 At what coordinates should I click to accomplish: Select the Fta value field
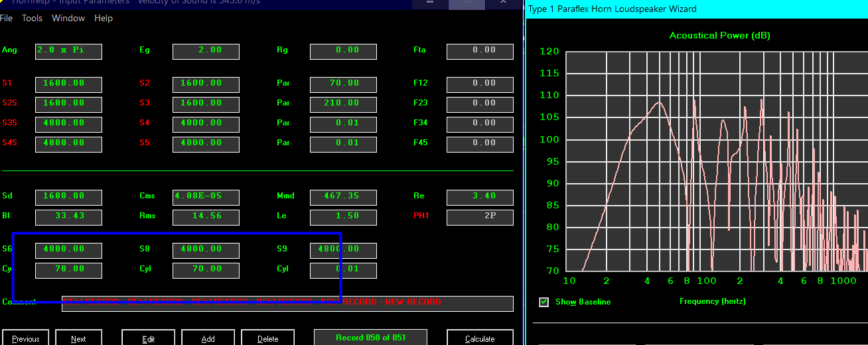tap(480, 51)
